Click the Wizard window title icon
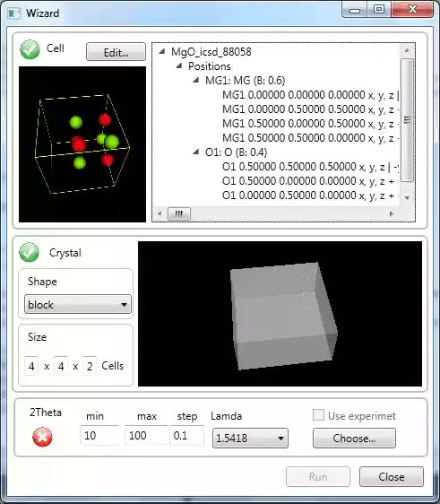The height and width of the screenshot is (504, 440). pos(14,13)
